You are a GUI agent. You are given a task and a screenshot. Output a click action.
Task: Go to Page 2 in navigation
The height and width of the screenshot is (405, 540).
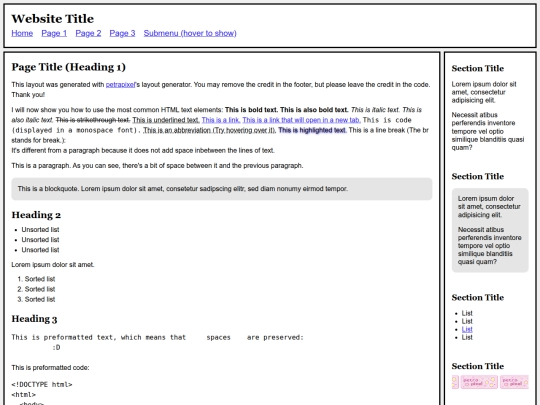coord(88,33)
